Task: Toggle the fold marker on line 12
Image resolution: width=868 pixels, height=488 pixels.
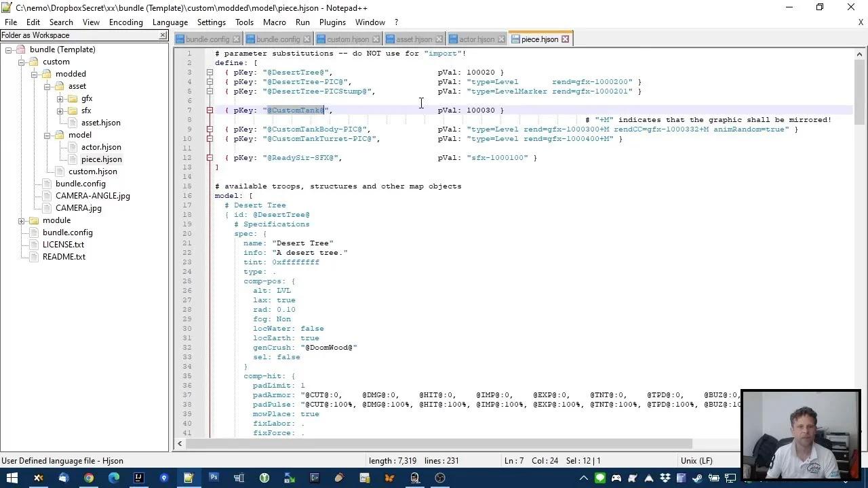Action: pos(210,158)
